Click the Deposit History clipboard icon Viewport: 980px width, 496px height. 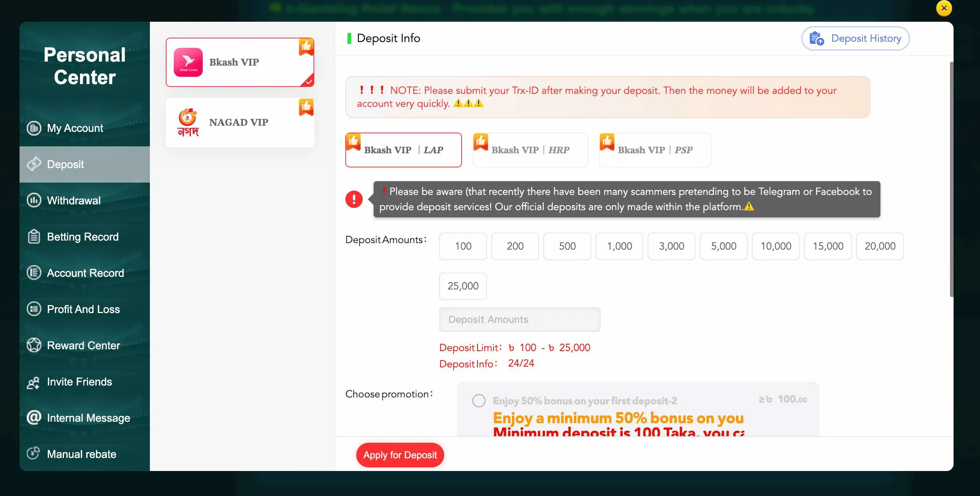(816, 38)
